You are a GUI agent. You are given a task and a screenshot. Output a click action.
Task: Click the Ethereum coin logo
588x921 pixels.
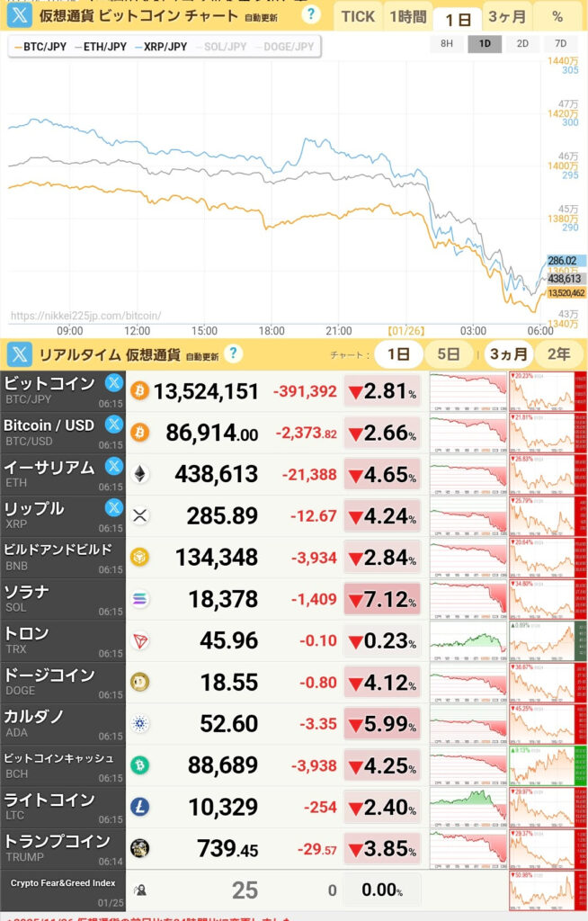coord(140,474)
